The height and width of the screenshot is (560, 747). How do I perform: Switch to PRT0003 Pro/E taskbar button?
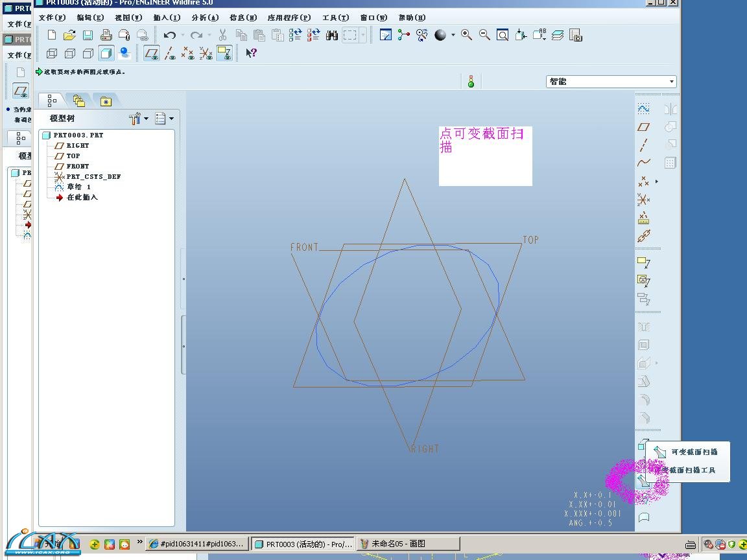(x=303, y=544)
